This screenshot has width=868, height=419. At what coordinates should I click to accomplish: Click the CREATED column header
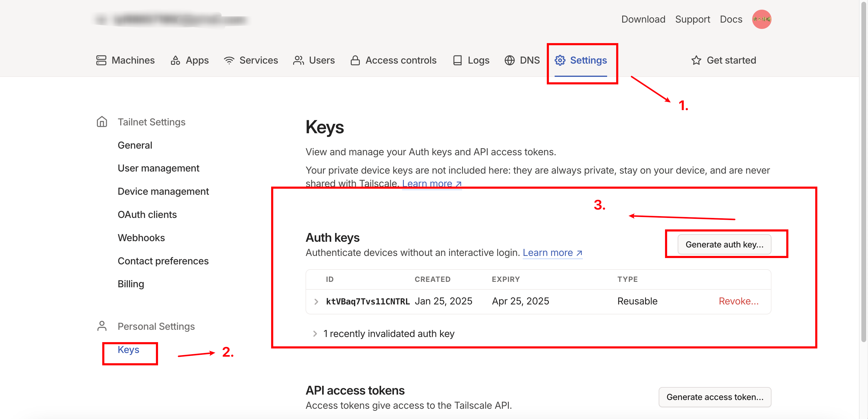point(432,279)
